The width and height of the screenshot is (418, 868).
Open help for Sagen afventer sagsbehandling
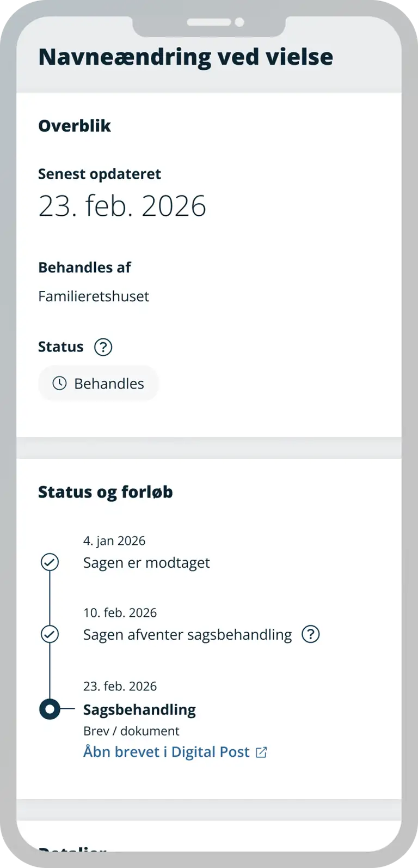(x=311, y=634)
